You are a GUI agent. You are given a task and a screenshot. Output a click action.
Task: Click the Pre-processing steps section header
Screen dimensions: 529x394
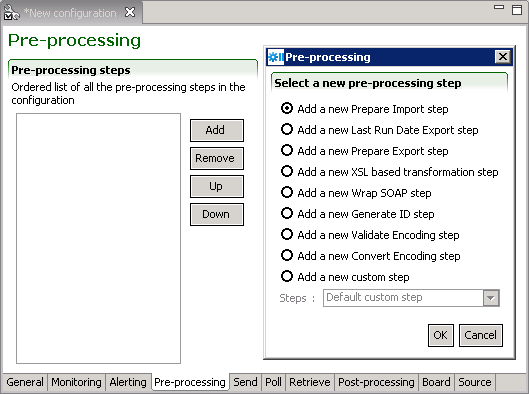coord(71,70)
